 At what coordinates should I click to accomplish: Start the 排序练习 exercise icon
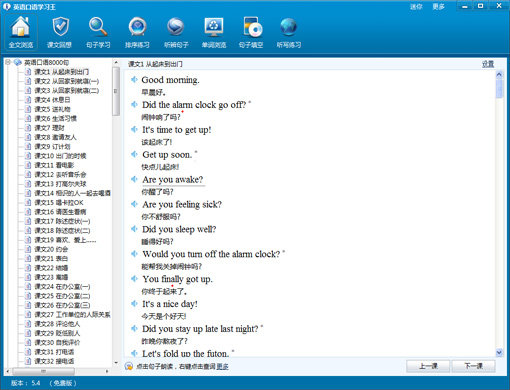tap(137, 32)
